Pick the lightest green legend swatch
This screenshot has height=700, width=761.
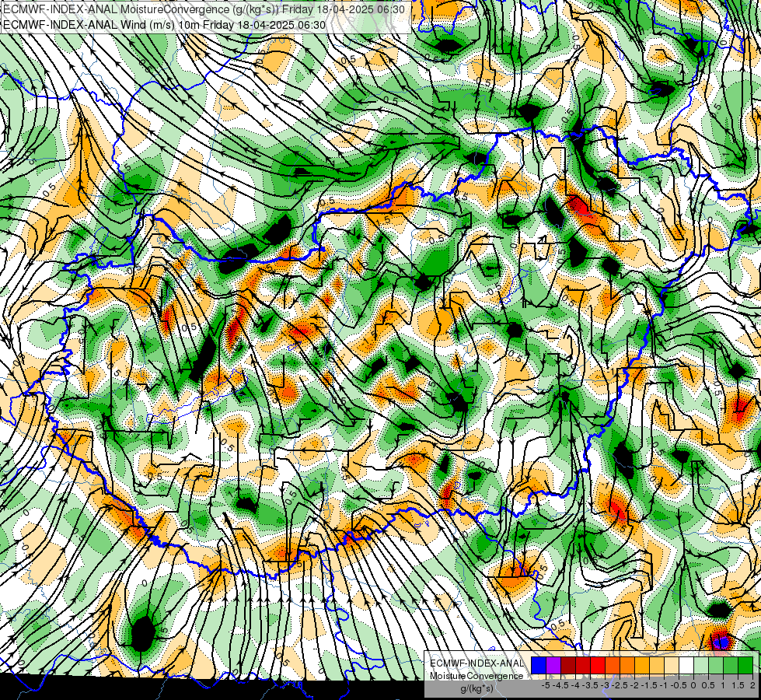pyautogui.click(x=701, y=665)
